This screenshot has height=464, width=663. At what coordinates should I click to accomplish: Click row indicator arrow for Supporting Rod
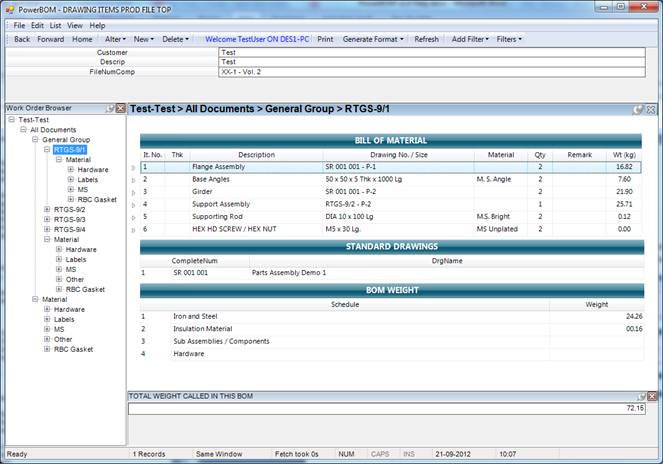click(x=134, y=216)
